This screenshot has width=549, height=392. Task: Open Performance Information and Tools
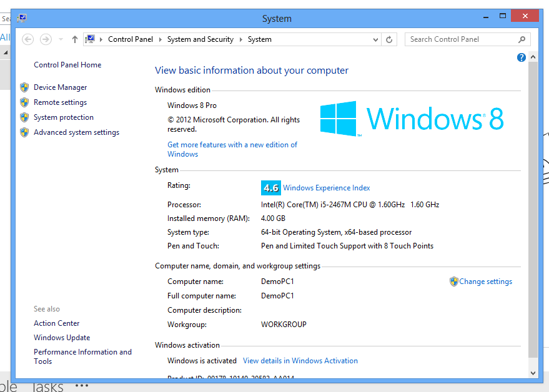[x=82, y=356]
